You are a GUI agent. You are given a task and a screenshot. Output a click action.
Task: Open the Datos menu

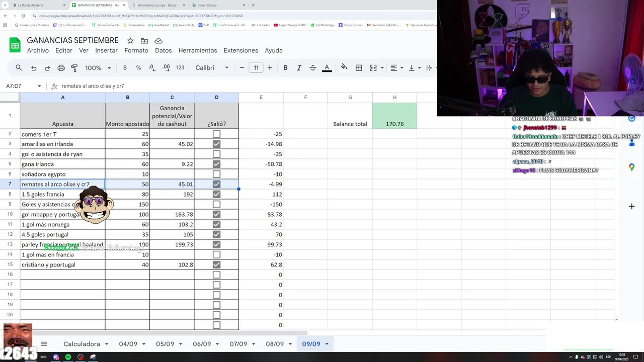click(x=164, y=50)
